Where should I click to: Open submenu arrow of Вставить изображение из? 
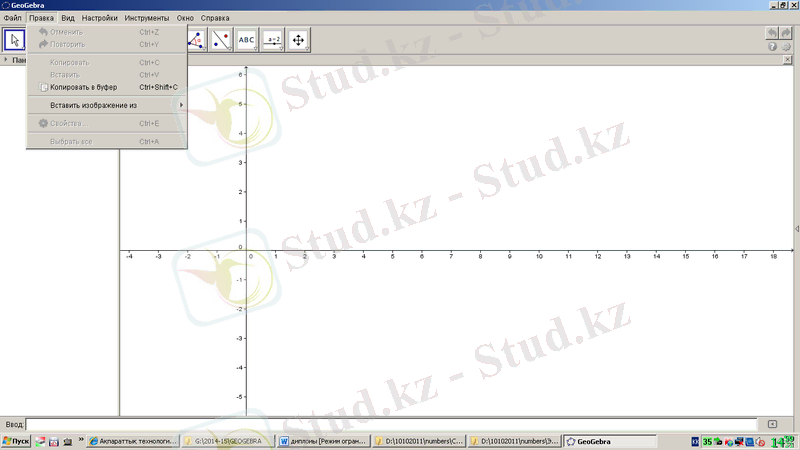point(181,105)
